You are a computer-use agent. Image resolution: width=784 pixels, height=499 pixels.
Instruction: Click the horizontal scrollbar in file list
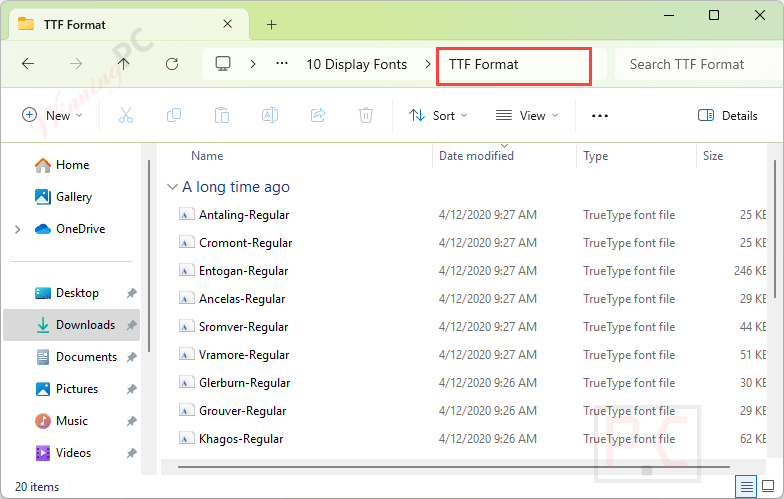click(454, 467)
